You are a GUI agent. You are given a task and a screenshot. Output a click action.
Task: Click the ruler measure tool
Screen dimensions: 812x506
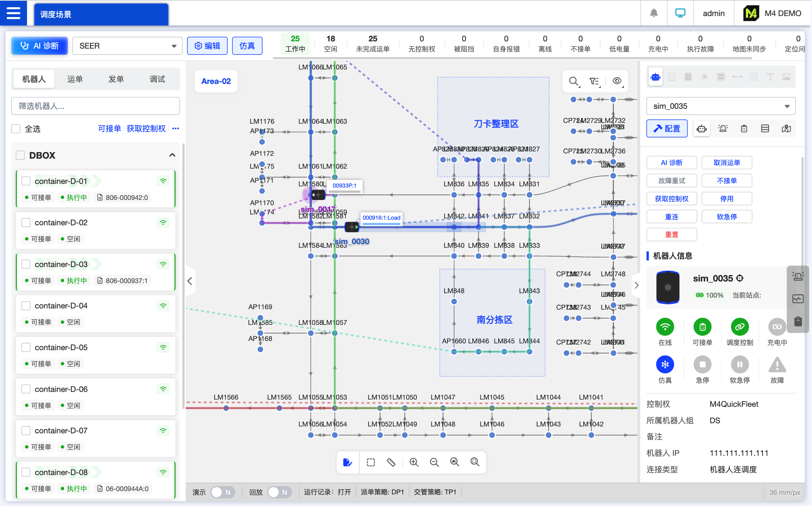click(x=391, y=462)
